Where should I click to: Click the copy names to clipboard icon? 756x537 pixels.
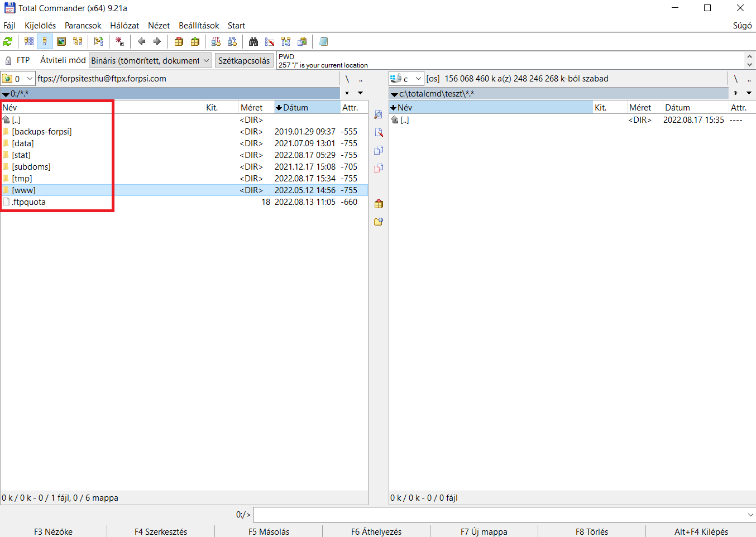[302, 41]
